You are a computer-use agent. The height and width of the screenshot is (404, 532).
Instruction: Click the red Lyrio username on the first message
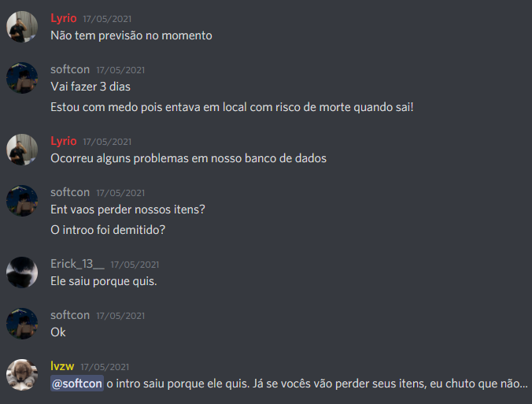click(64, 18)
